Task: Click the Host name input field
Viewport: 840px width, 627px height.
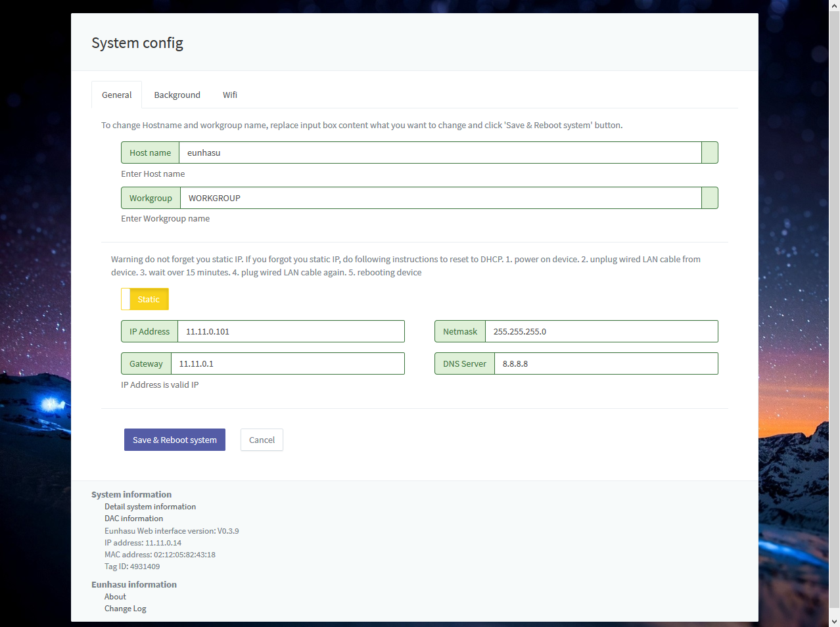Action: click(x=439, y=153)
